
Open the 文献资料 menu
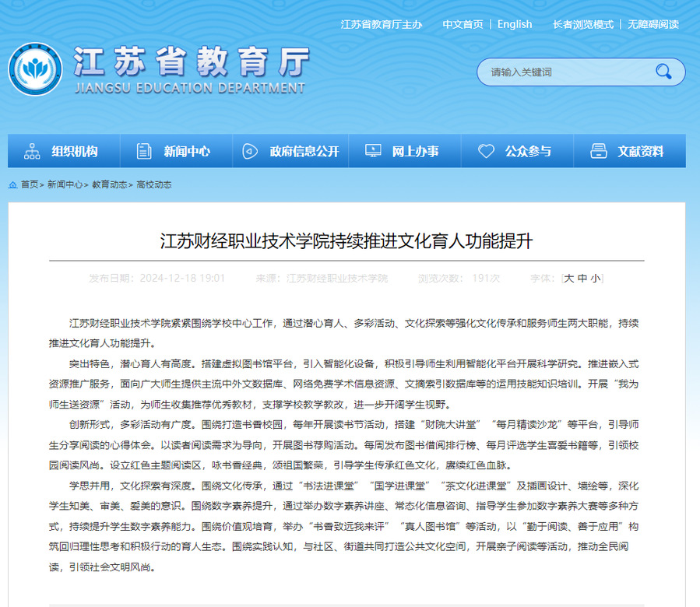click(x=630, y=151)
